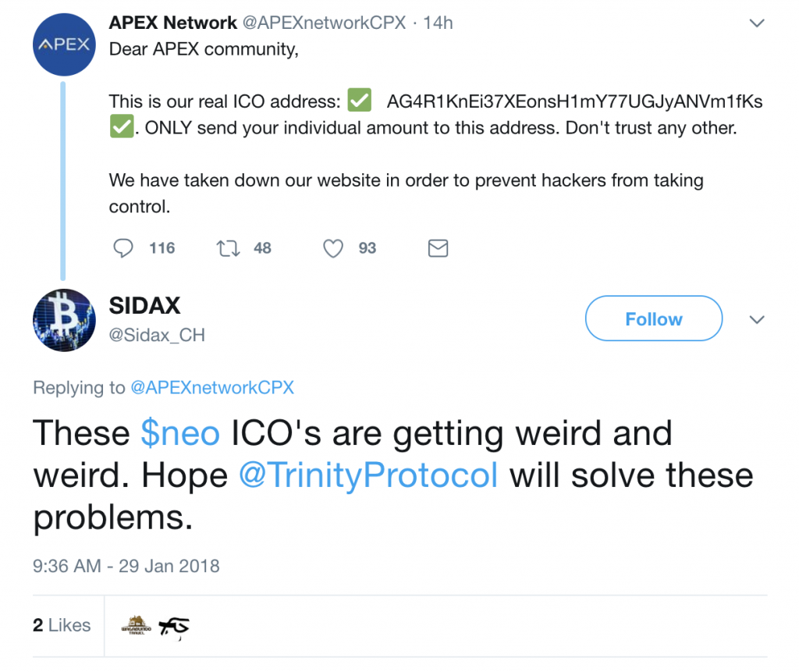Reply to APEX tweet using speech bubble icon
The height and width of the screenshot is (672, 799).
pos(123,248)
